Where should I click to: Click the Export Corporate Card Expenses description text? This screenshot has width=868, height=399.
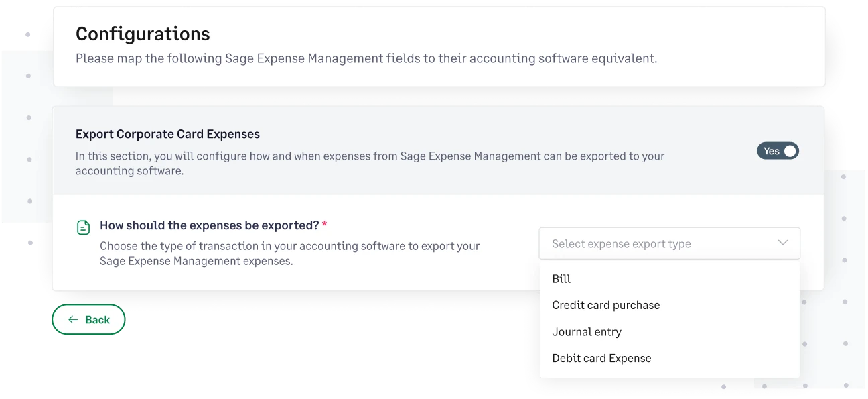pos(369,163)
